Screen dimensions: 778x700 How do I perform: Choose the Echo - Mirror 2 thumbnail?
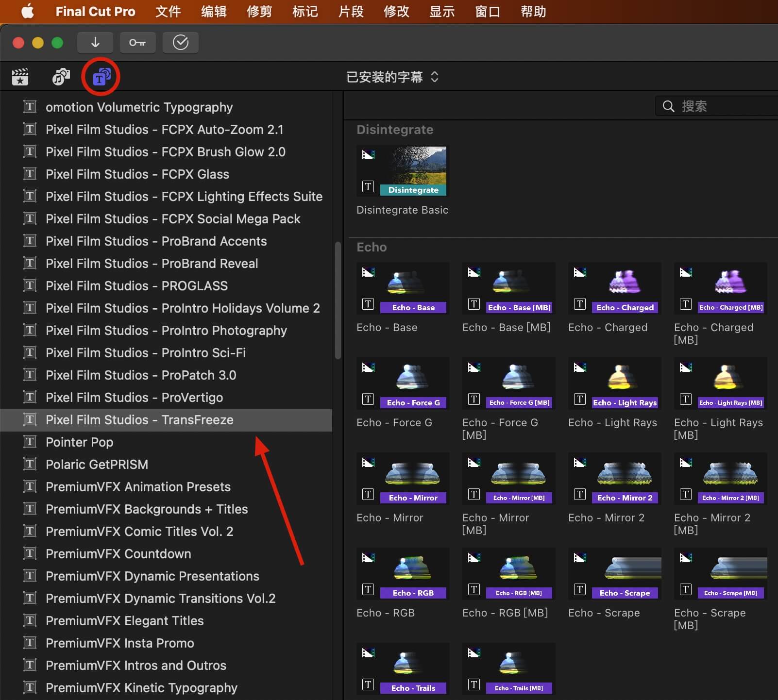click(614, 479)
